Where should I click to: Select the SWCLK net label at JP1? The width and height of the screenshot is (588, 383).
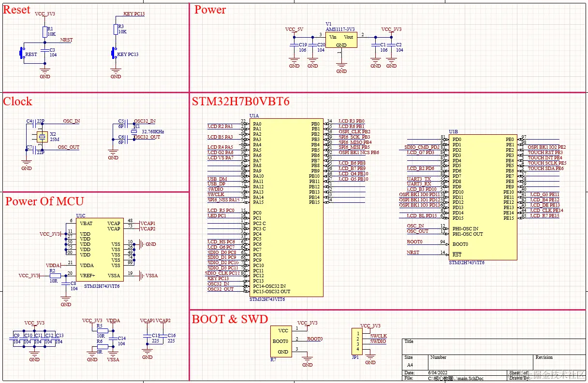click(378, 336)
